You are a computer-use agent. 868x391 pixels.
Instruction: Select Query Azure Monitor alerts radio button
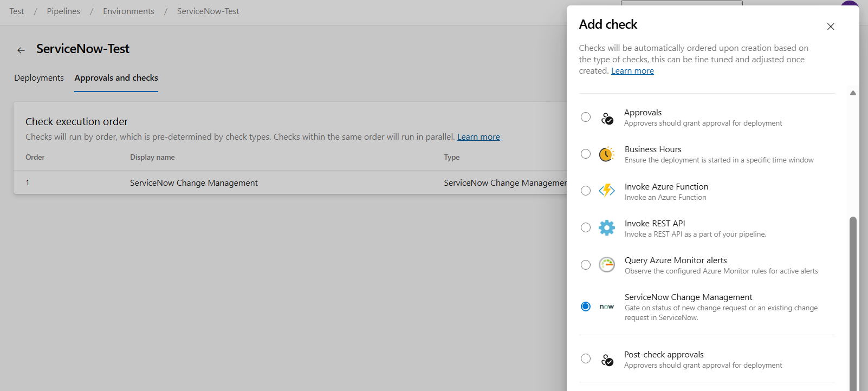point(586,265)
